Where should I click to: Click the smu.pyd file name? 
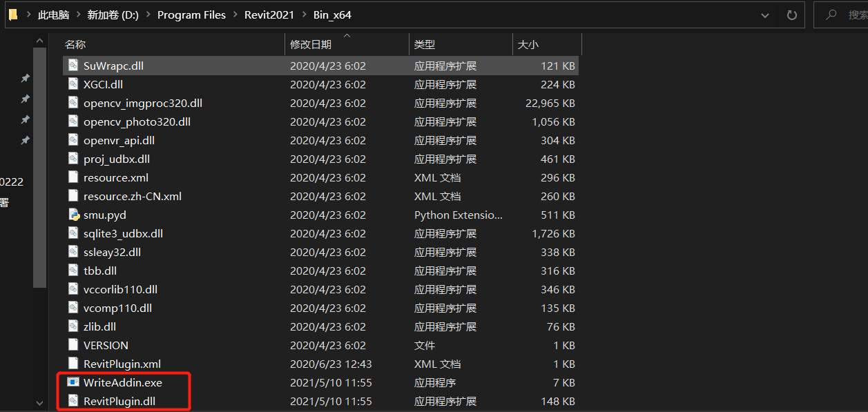105,215
